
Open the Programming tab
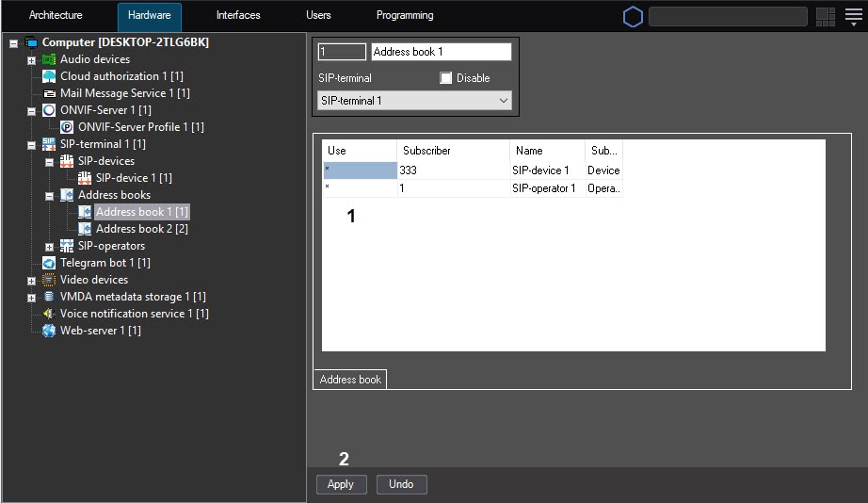click(405, 16)
